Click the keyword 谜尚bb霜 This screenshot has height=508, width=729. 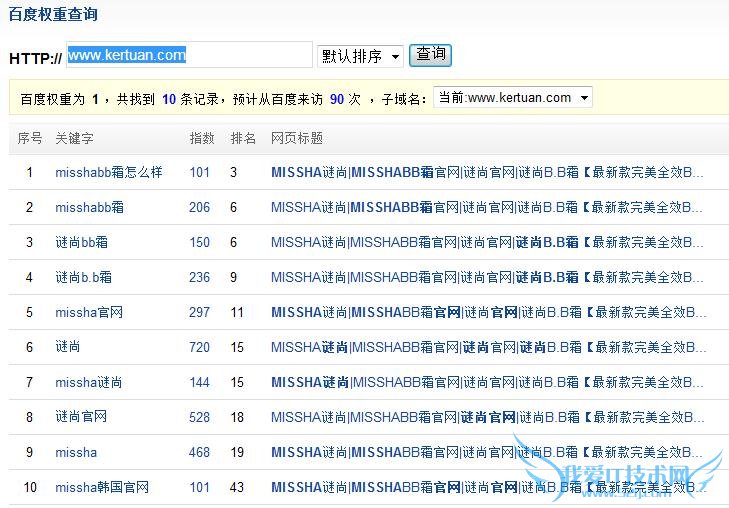[81, 242]
